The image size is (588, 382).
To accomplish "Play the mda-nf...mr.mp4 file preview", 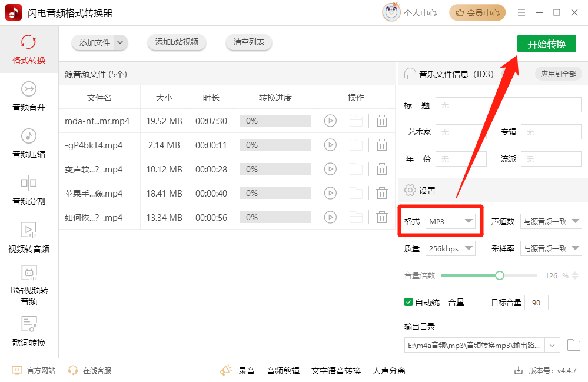I will [330, 121].
